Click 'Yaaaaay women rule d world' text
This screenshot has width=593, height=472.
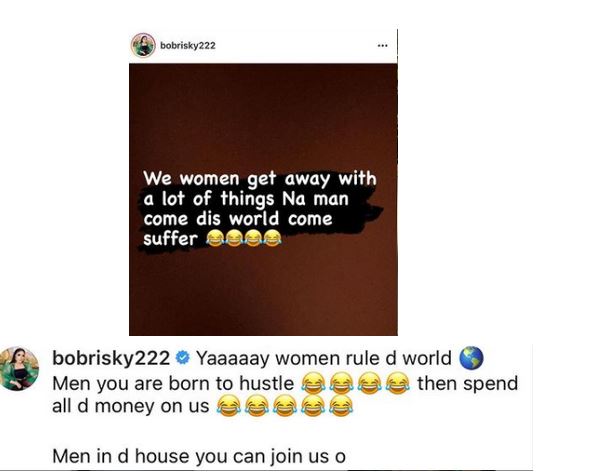324,358
